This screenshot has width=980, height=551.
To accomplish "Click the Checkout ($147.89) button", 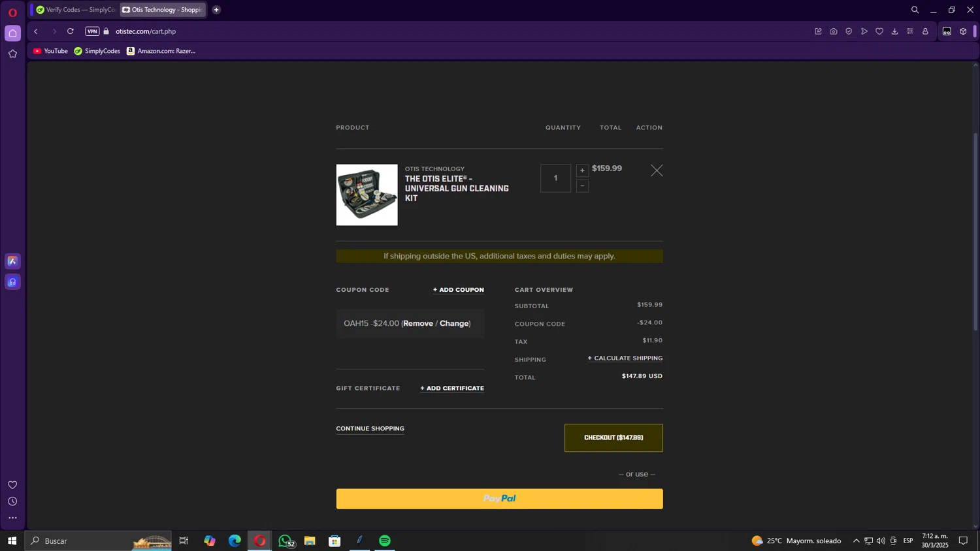I will pos(613,438).
